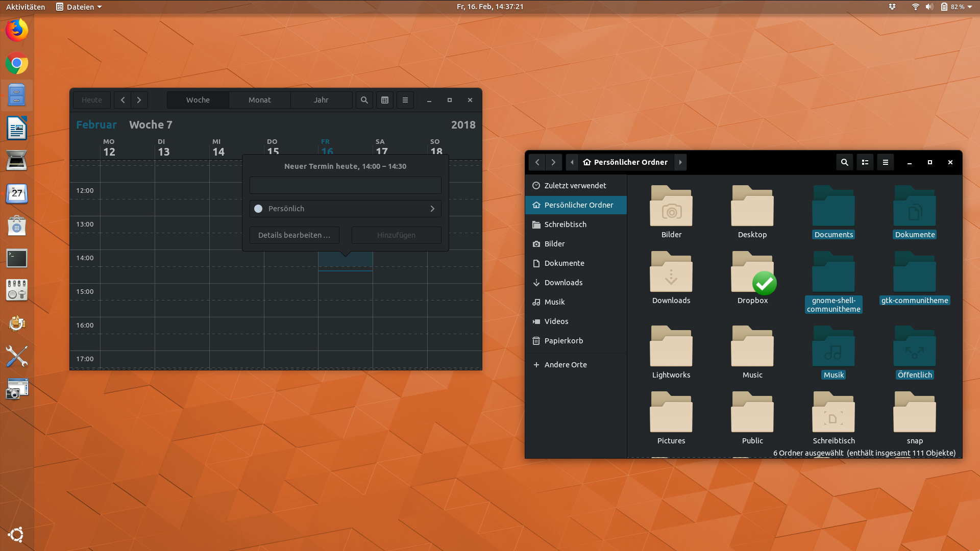980x551 pixels.
Task: Click Details bearbeiten button
Action: pos(294,235)
